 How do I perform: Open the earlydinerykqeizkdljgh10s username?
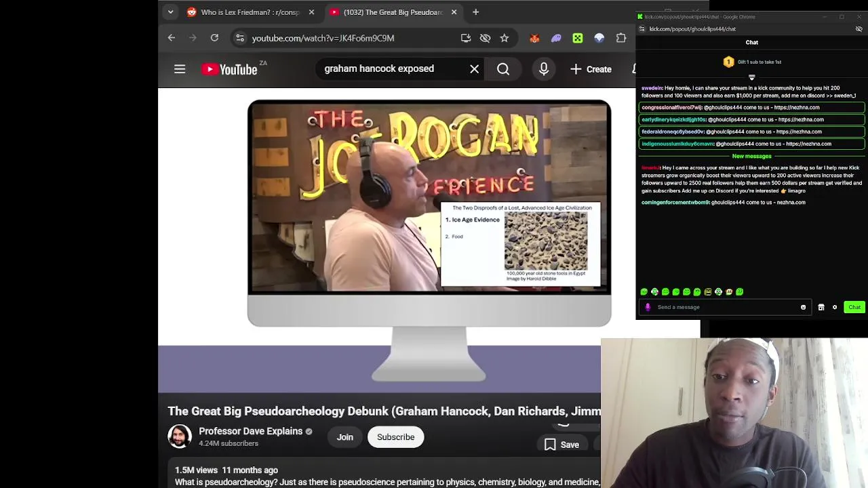pyautogui.click(x=673, y=119)
